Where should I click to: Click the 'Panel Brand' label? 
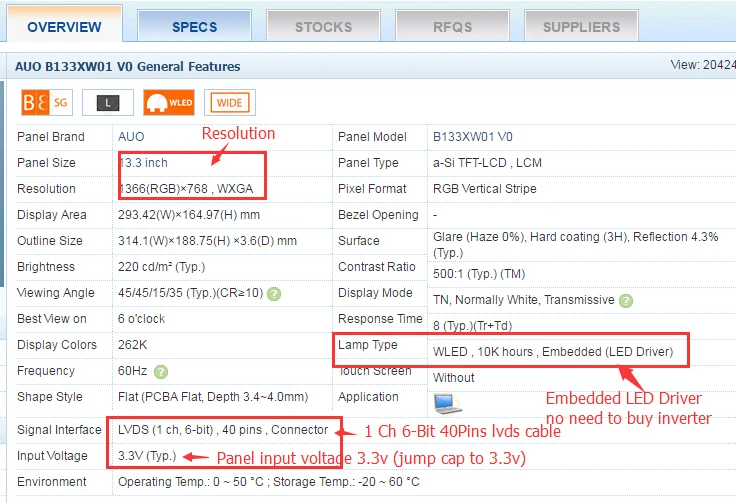tap(51, 137)
